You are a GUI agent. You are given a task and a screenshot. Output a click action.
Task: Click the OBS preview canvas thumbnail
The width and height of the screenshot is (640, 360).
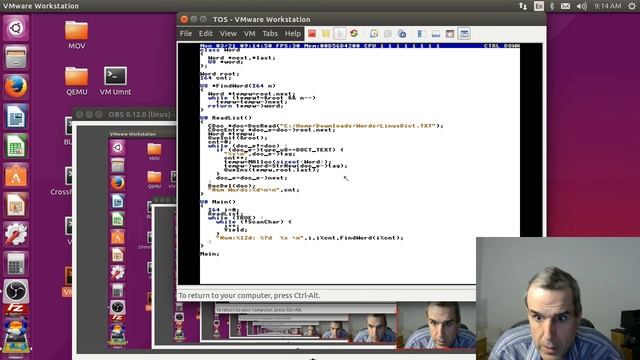[x=127, y=241]
